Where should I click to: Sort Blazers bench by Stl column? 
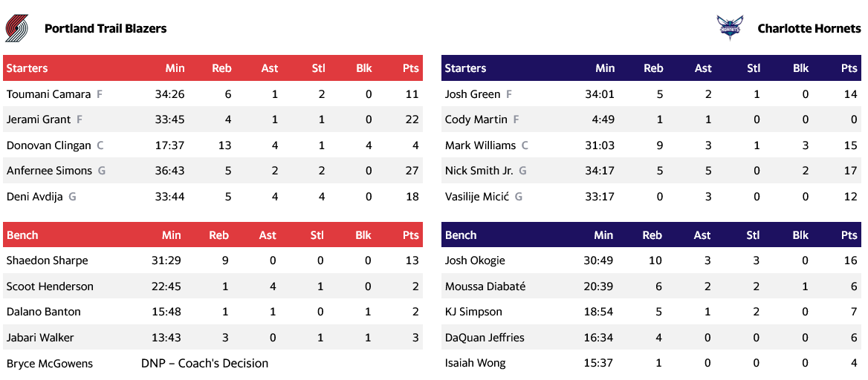coord(317,235)
